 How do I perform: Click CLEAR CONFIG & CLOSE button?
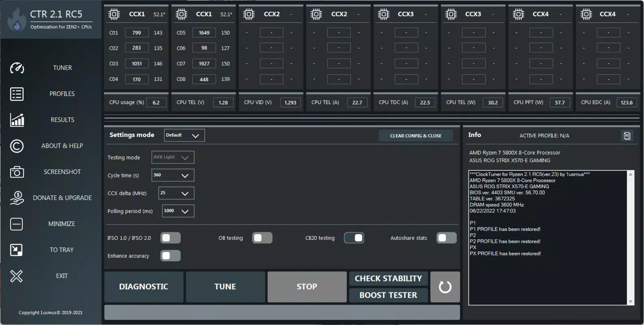point(416,136)
